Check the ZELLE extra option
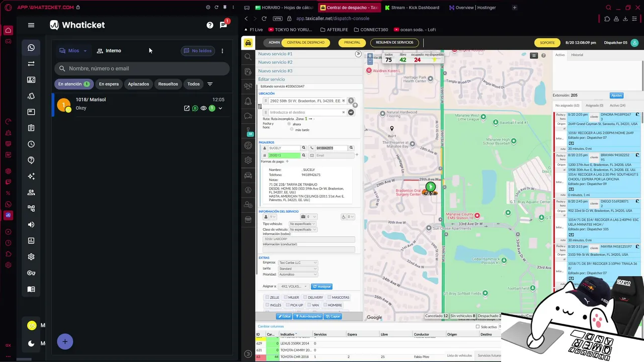The height and width of the screenshot is (362, 644). [268, 297]
